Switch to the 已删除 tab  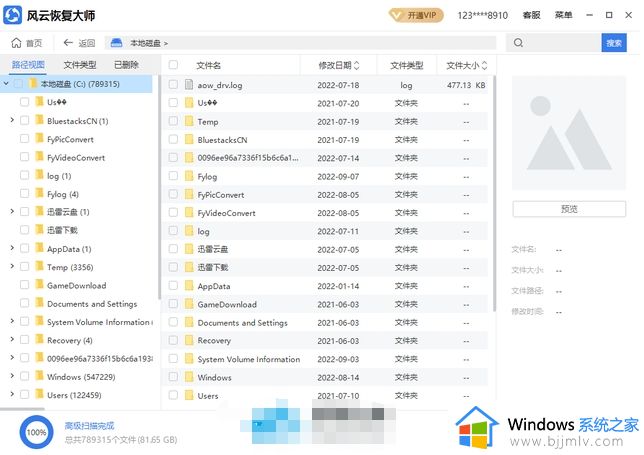[x=126, y=64]
